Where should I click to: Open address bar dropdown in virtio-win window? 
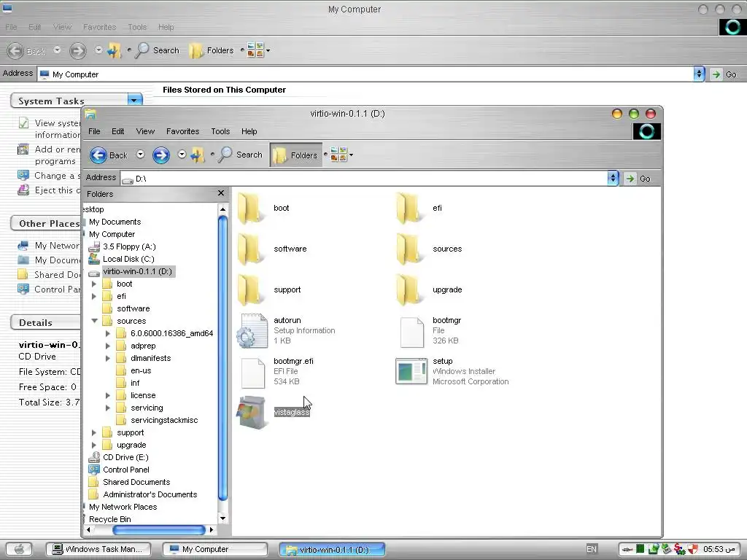(x=613, y=179)
